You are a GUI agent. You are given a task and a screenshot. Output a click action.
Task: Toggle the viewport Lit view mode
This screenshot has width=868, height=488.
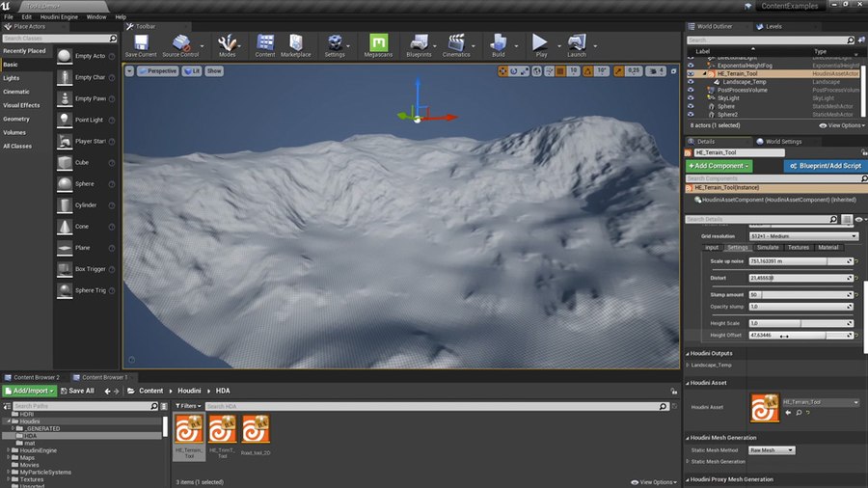pyautogui.click(x=192, y=70)
